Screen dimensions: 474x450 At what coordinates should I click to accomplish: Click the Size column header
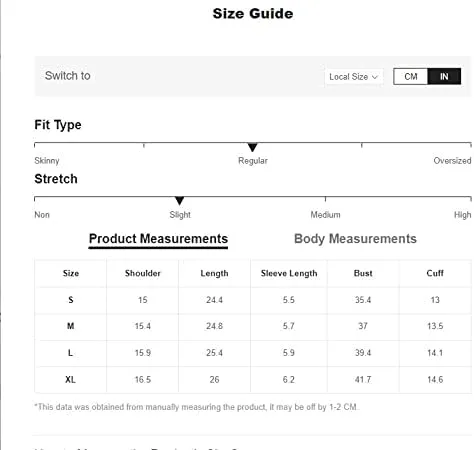pos(71,273)
